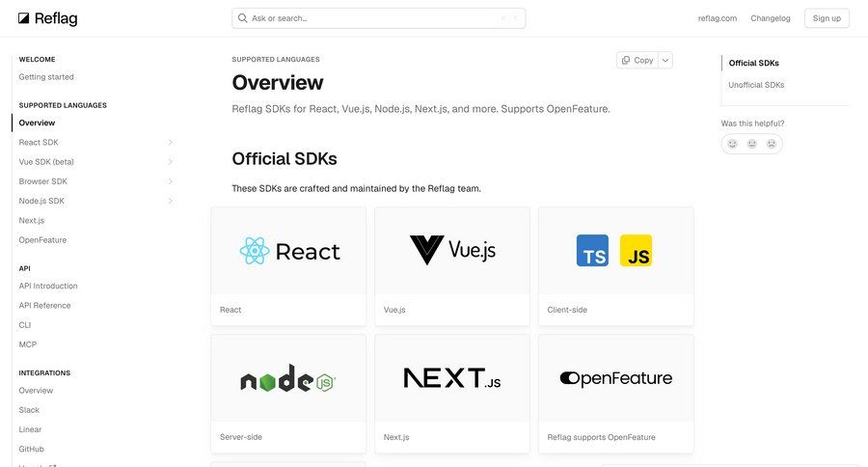
Task: Click the Official SDKs heading
Action: click(285, 159)
